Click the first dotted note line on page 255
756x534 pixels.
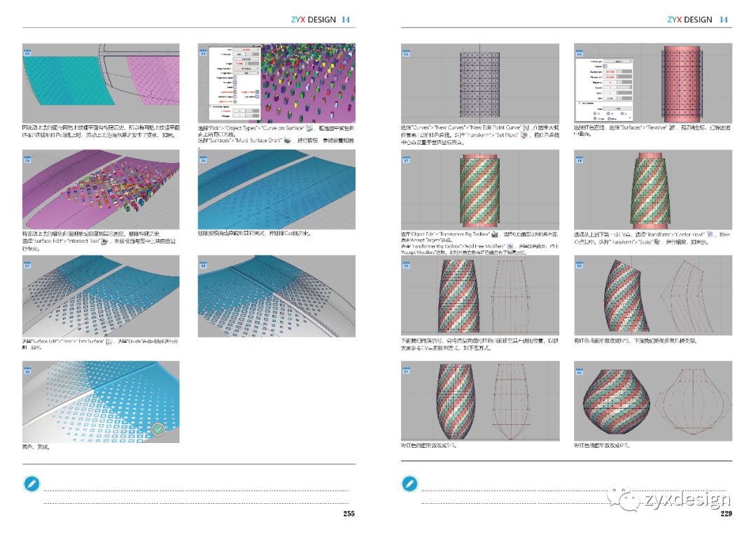pyautogui.click(x=196, y=491)
